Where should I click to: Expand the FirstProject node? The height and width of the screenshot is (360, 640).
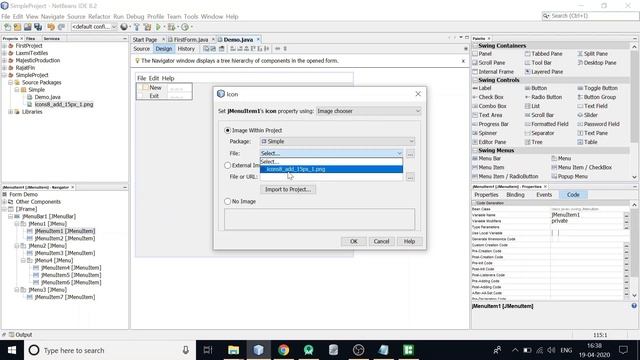pyautogui.click(x=4, y=46)
